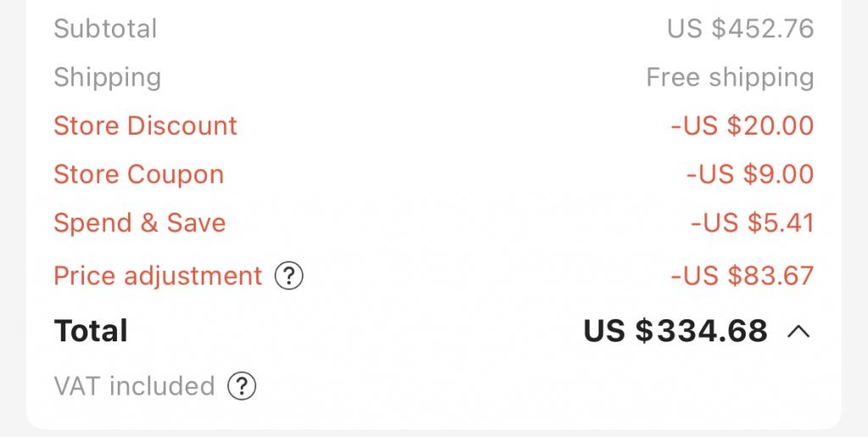Click the Total amount US $334.68
The height and width of the screenshot is (437, 868).
[675, 331]
